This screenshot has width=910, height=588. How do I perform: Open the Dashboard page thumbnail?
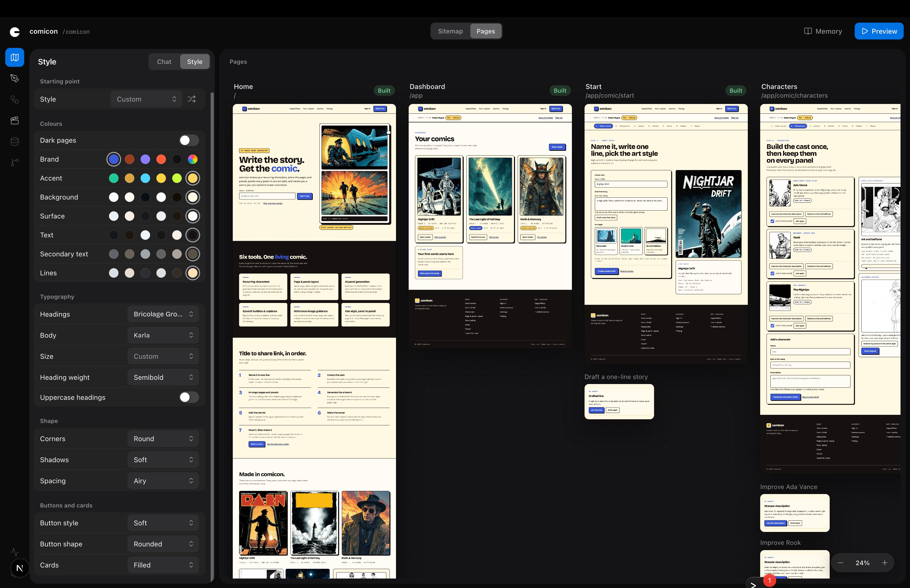coord(490,226)
